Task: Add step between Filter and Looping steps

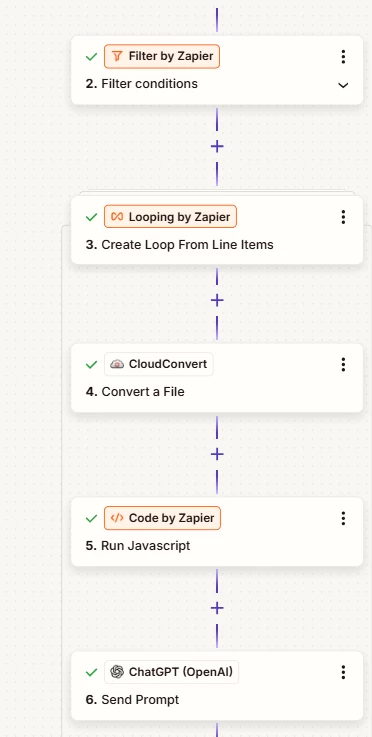Action: (217, 147)
